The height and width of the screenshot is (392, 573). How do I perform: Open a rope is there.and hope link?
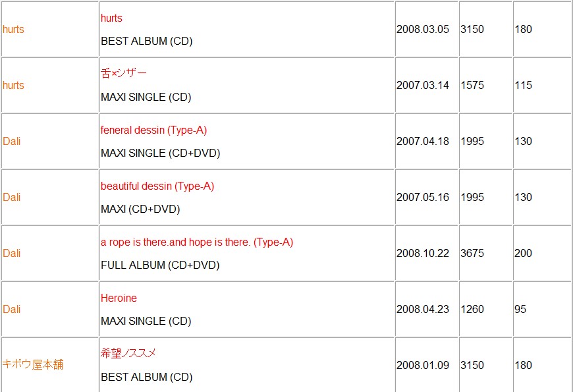click(x=196, y=242)
